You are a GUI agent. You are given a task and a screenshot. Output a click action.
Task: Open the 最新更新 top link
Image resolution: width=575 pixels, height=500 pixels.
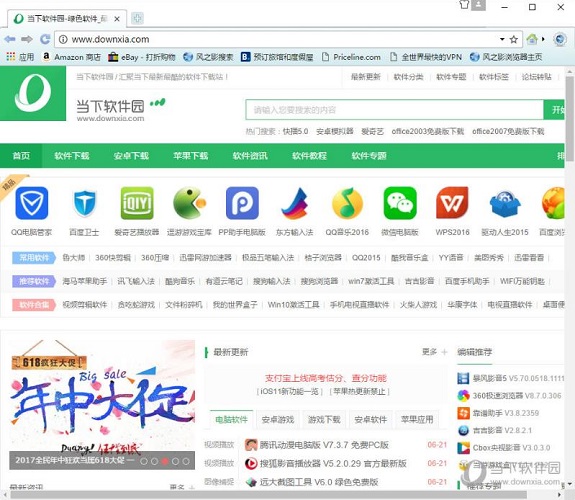coord(366,77)
